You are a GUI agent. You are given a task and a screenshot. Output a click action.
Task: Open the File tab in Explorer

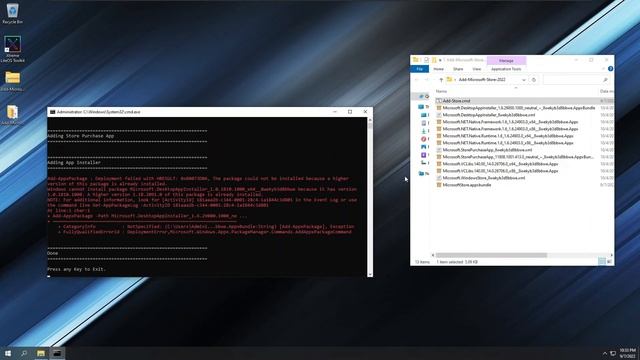(419, 69)
